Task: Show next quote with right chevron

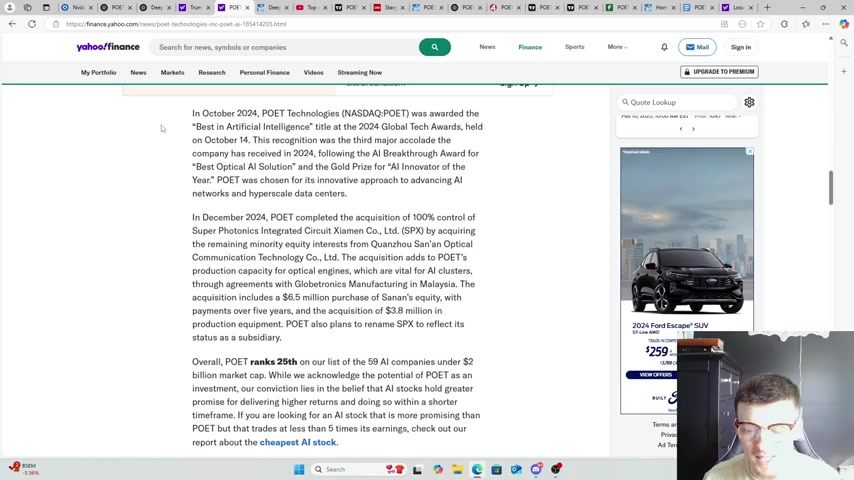Action: click(x=693, y=129)
